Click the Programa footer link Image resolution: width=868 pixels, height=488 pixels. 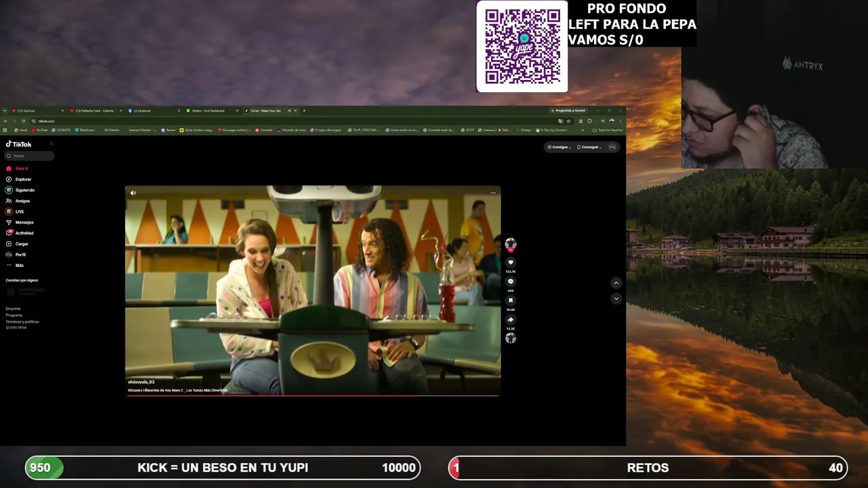click(14, 315)
